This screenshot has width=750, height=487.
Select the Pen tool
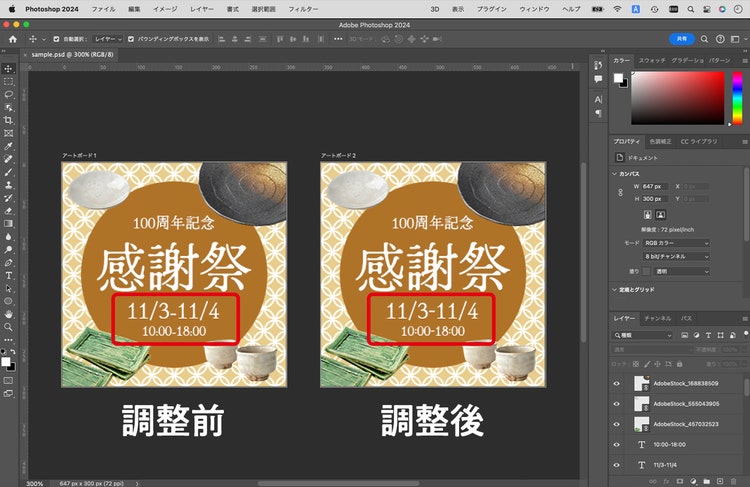[9, 263]
